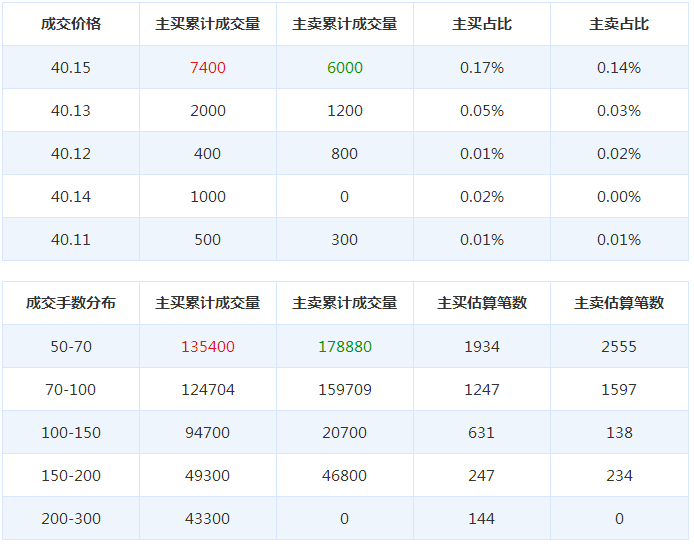Image resolution: width=694 pixels, height=544 pixels.
Task: Select the 150-200 range cell
Action: [71, 475]
